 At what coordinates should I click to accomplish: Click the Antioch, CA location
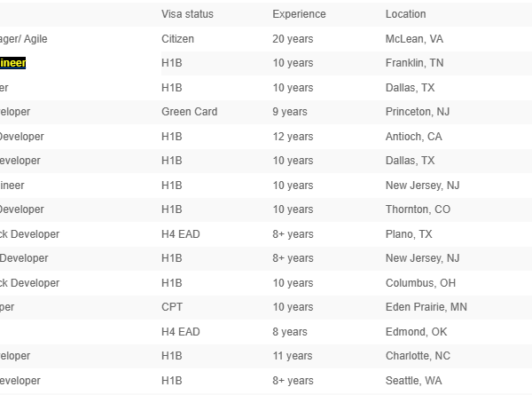coord(413,137)
